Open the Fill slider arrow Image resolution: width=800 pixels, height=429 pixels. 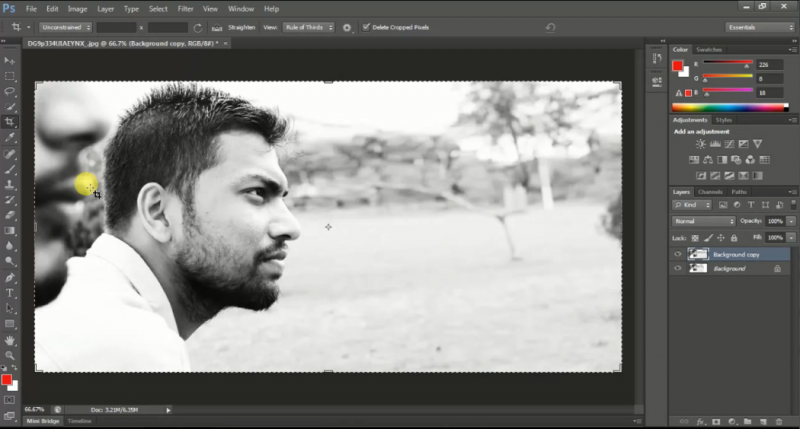click(x=791, y=238)
